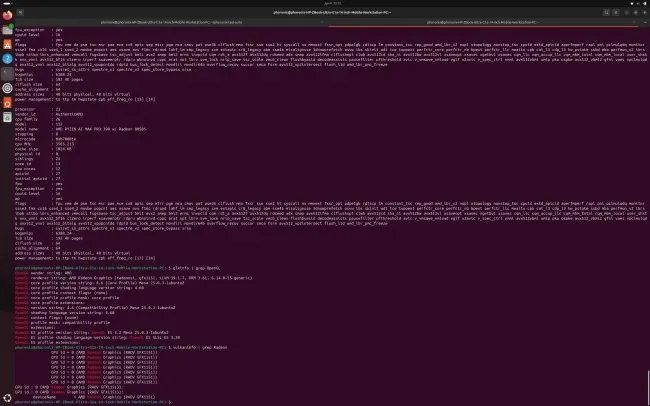The width and height of the screenshot is (650, 406).
Task: Open the orange Ubuntu software updater dock icon
Action: point(7,102)
